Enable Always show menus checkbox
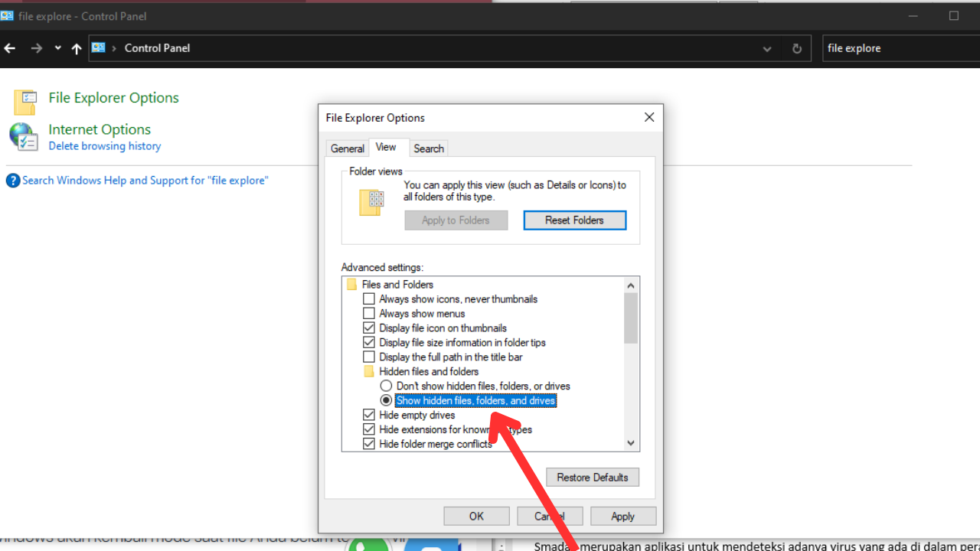 [x=369, y=314]
